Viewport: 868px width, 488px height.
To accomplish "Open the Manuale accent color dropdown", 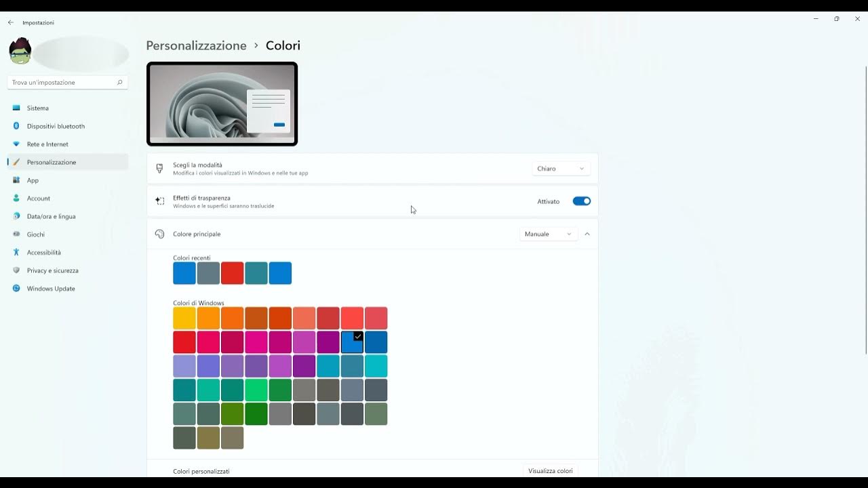I will click(x=548, y=233).
